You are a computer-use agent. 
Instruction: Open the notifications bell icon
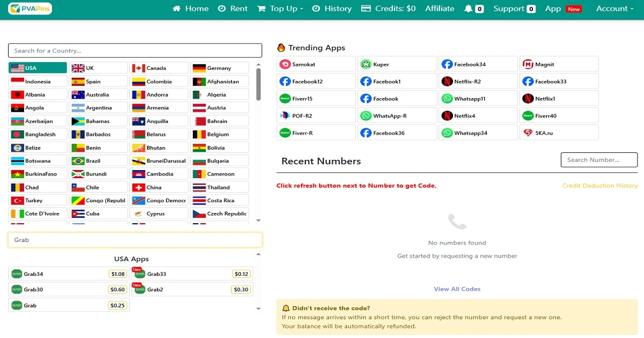pyautogui.click(x=469, y=9)
